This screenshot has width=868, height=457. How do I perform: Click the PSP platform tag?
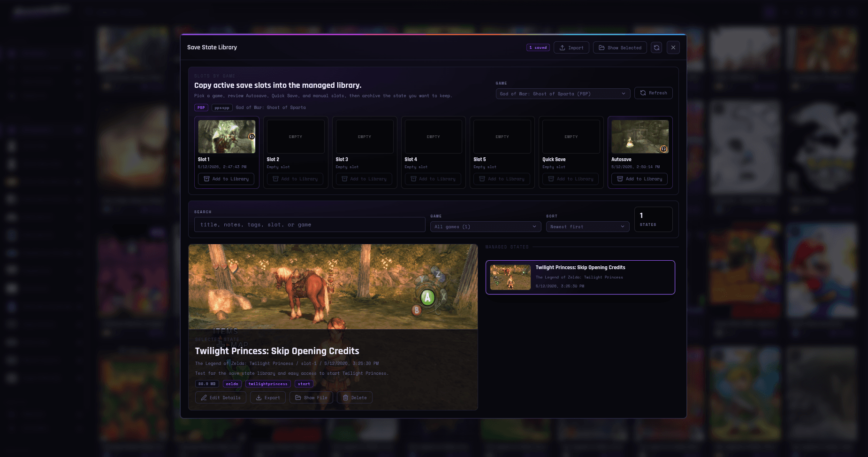click(201, 108)
